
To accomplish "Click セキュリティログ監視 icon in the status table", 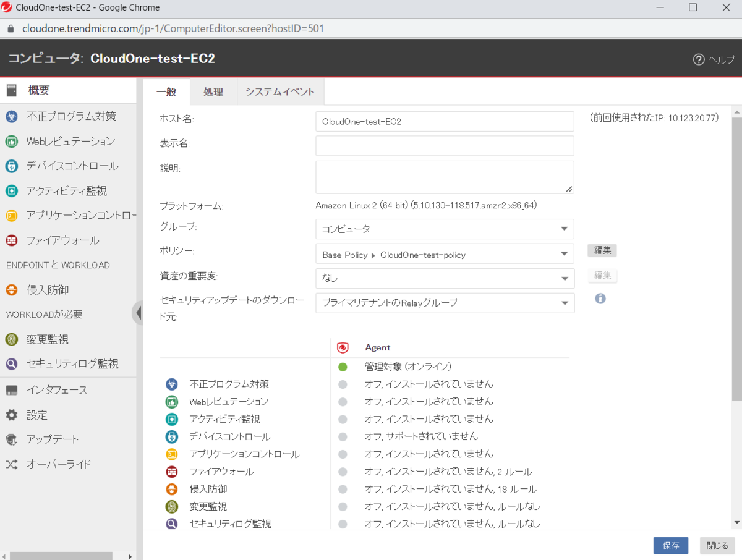I will [172, 524].
